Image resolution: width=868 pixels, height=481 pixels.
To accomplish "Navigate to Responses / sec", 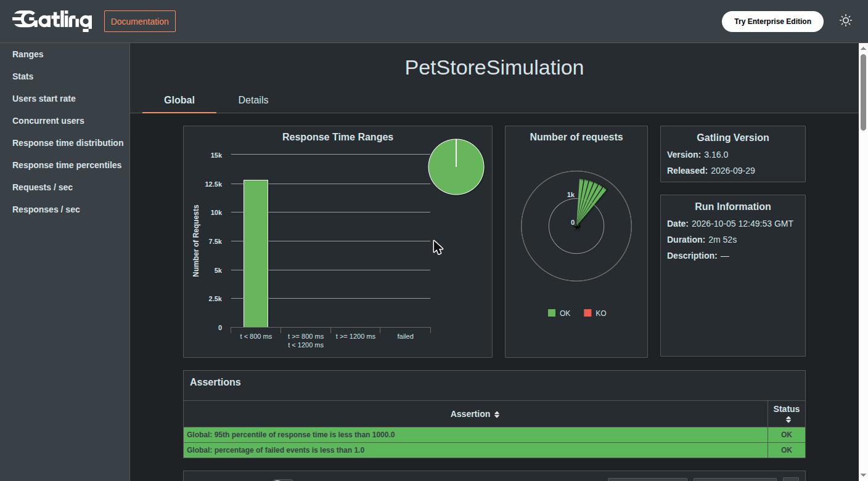I will pyautogui.click(x=46, y=209).
